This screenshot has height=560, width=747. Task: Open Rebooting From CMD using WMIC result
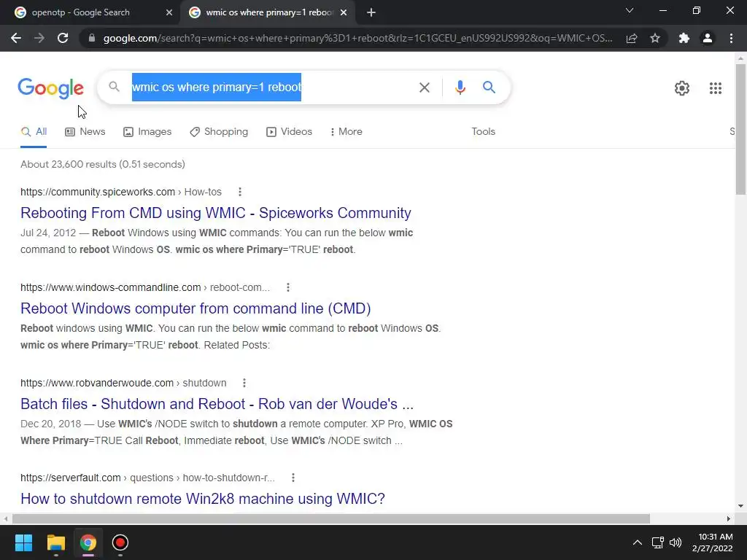tap(216, 213)
